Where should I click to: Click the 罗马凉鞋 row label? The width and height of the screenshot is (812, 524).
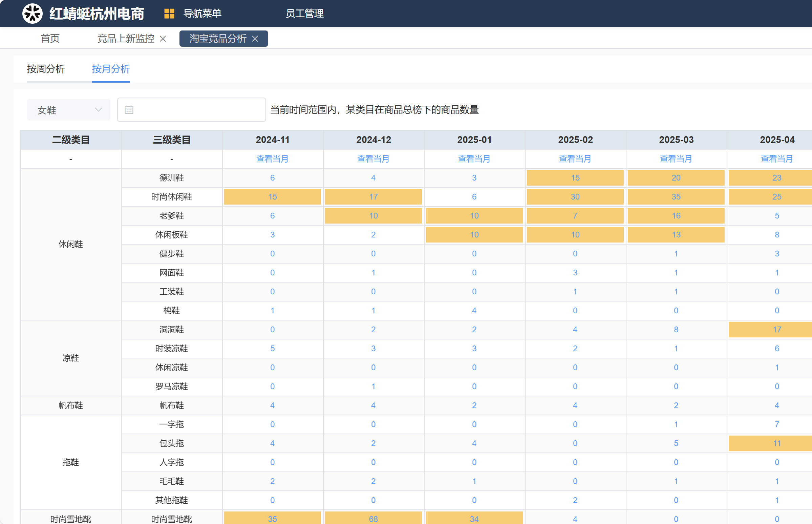tap(172, 387)
